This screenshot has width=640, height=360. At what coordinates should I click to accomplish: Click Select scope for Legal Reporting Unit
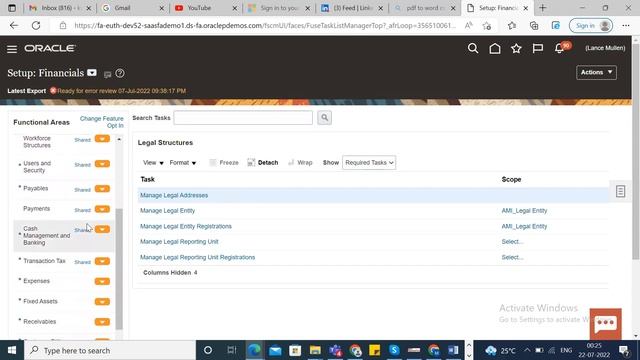point(512,242)
